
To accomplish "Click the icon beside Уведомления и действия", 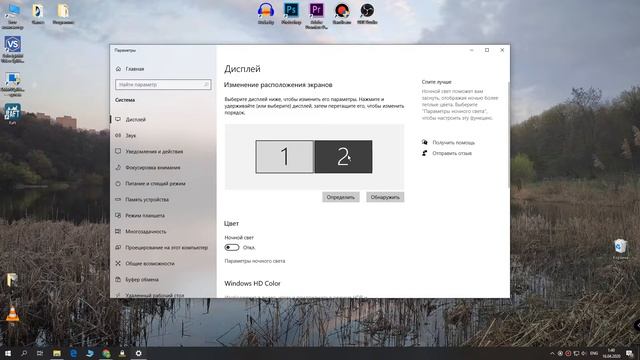I will tap(118, 151).
